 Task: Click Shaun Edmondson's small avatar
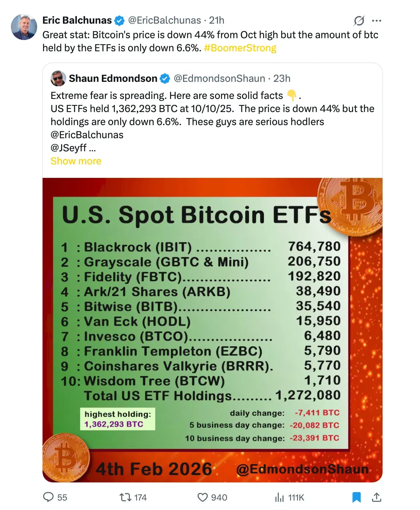[58, 79]
